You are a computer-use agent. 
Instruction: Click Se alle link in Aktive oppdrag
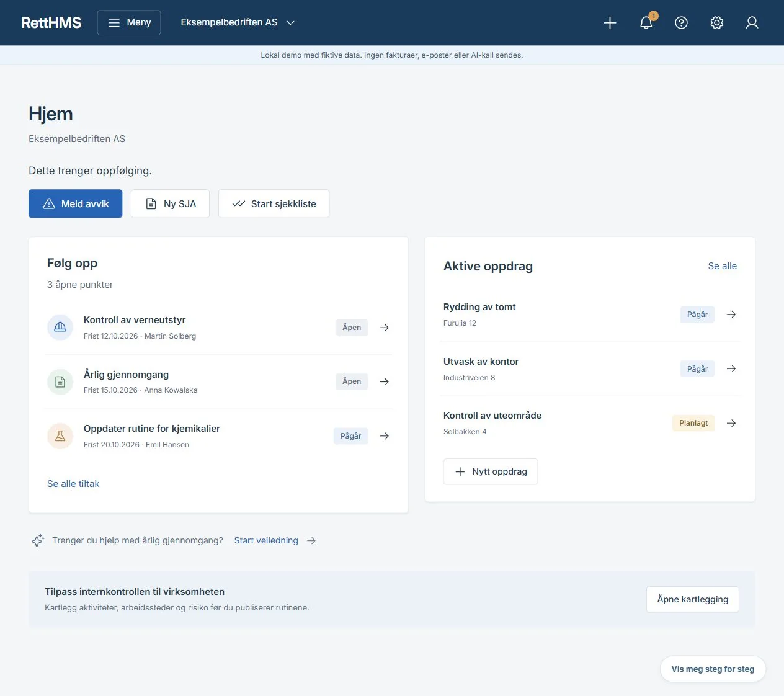click(x=723, y=266)
